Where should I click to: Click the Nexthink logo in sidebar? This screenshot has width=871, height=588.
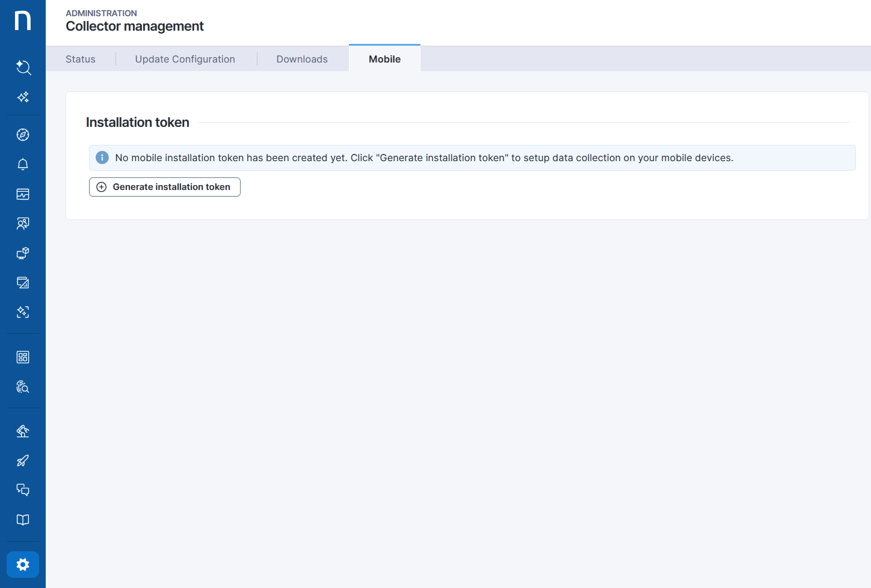[x=23, y=20]
